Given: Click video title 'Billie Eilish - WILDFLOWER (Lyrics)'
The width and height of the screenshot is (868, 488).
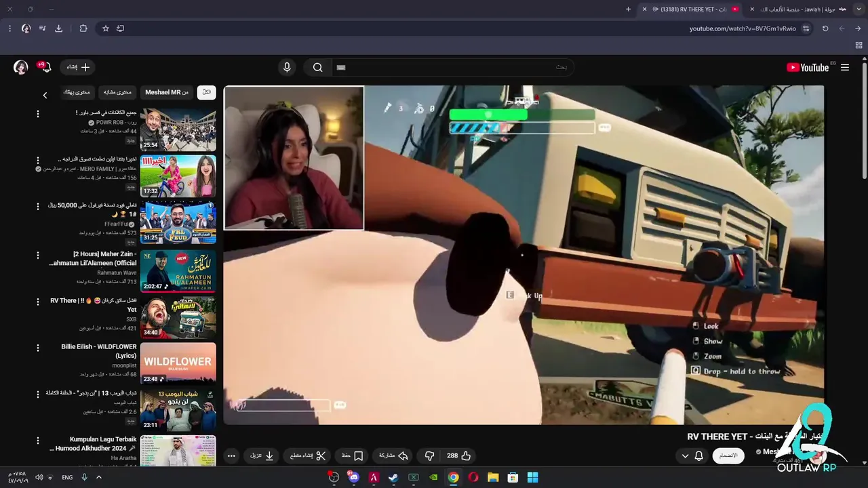Looking at the screenshot, I should point(99,351).
